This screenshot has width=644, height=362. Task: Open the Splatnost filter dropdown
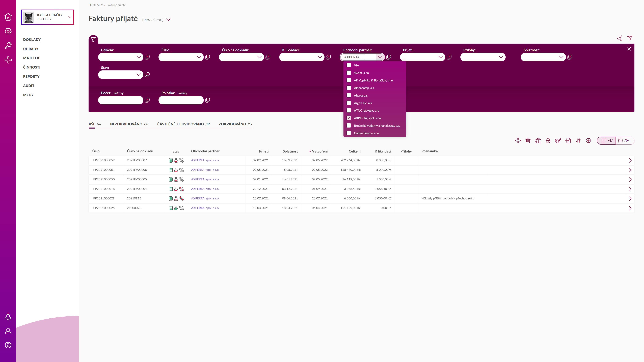[561, 57]
